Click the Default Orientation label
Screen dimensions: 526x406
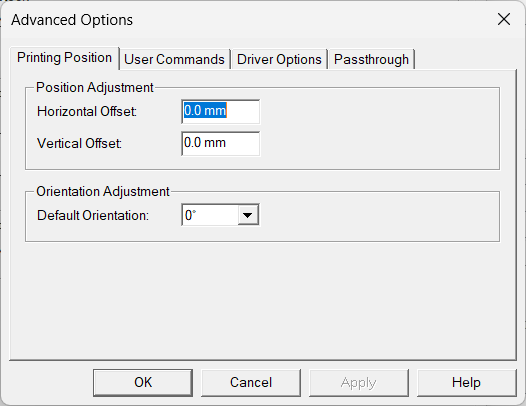pos(93,215)
